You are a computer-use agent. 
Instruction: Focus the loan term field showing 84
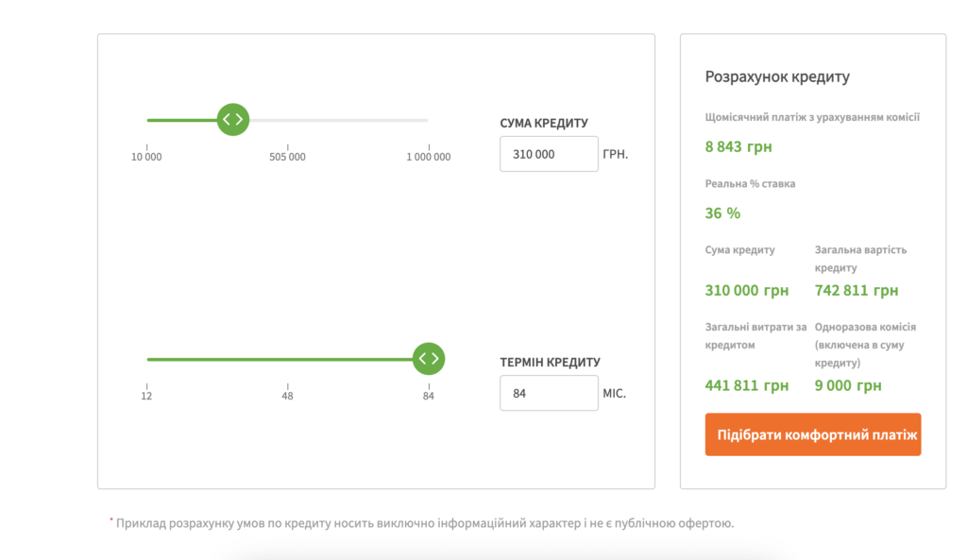click(549, 393)
